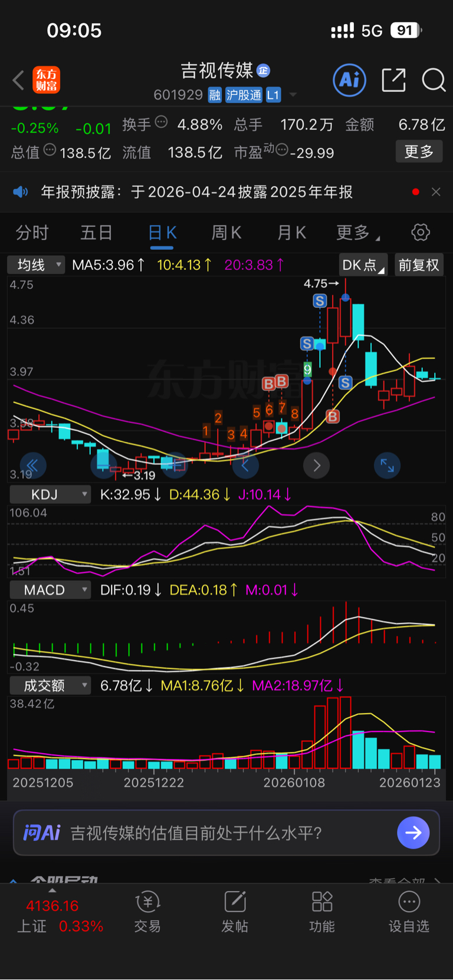The width and height of the screenshot is (453, 980).
Task: Open the MACD indicator dropdown
Action: [x=50, y=590]
